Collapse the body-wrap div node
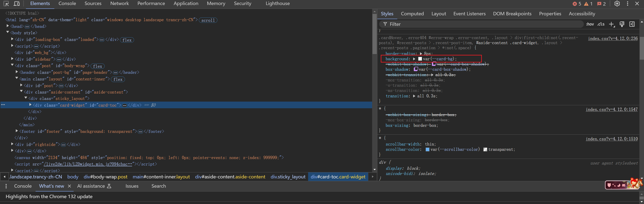Viewport: 644px width, 204px height. tap(12, 65)
